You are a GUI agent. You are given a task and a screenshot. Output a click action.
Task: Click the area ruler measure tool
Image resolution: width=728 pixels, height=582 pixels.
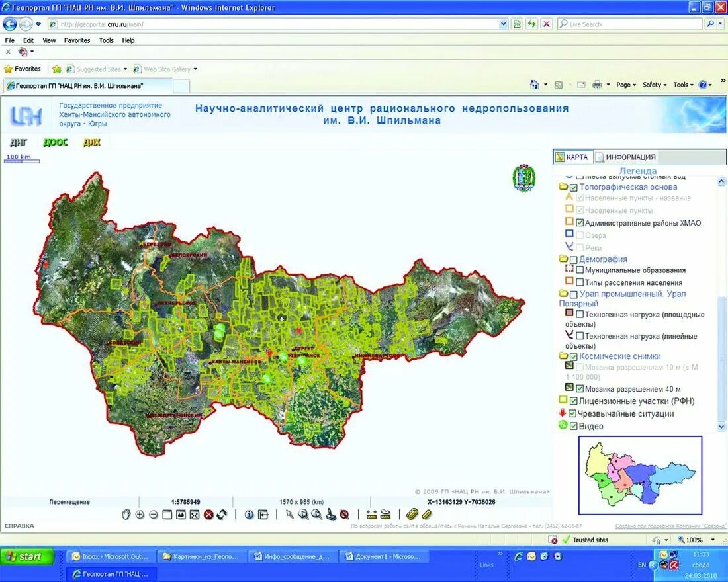click(x=385, y=515)
